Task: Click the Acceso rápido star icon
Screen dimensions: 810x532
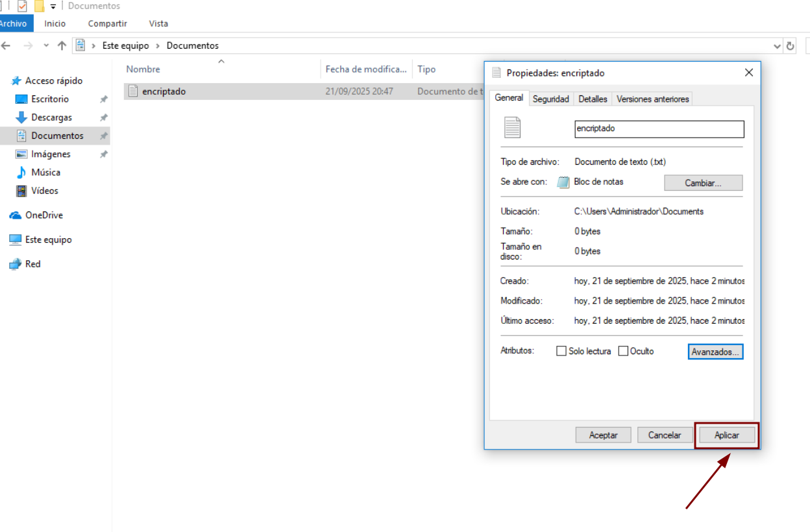Action: point(16,81)
